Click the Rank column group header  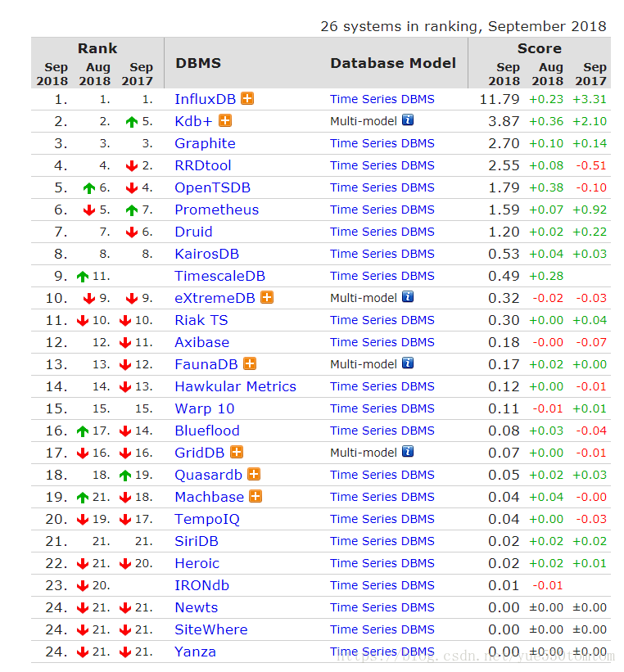click(97, 48)
